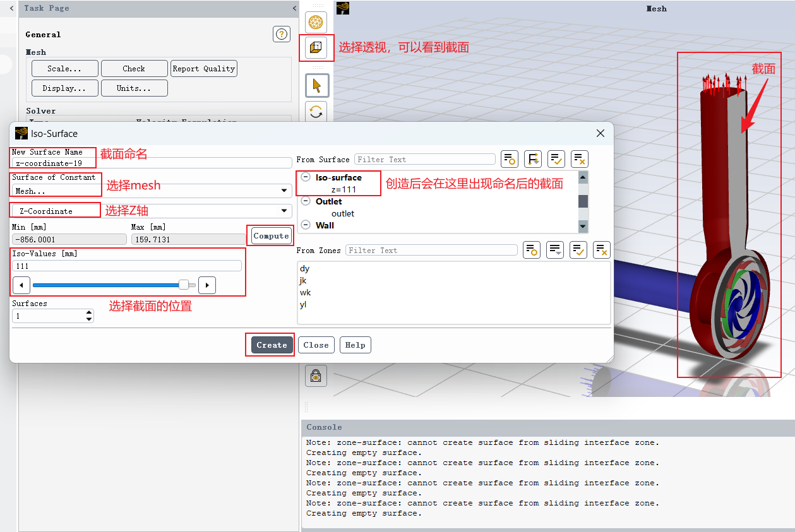Open the Z-Coordinate dropdown
Viewport: 795px width, 532px height.
tap(152, 211)
